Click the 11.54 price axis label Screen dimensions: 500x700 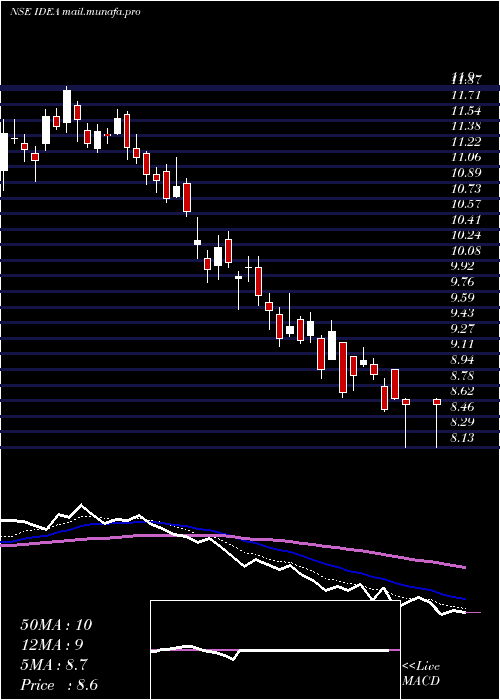tap(466, 110)
